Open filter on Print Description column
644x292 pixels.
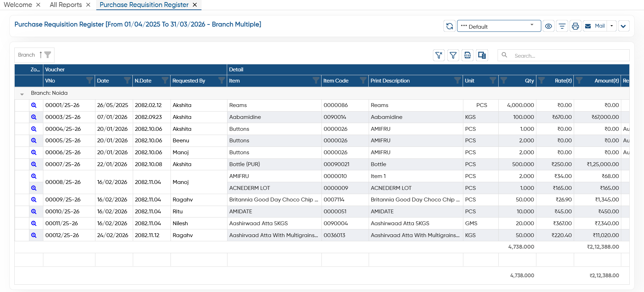pos(457,81)
